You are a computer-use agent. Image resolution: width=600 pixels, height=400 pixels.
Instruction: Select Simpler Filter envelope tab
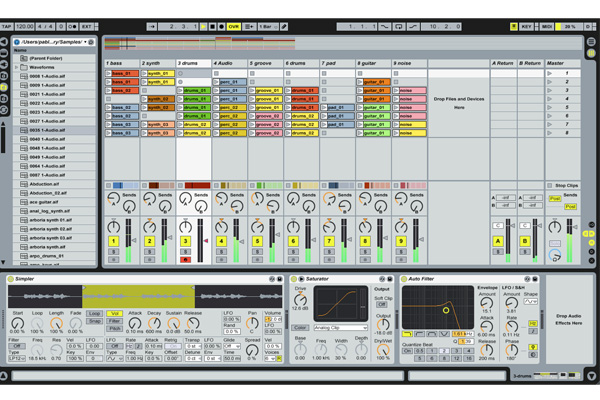tap(114, 321)
